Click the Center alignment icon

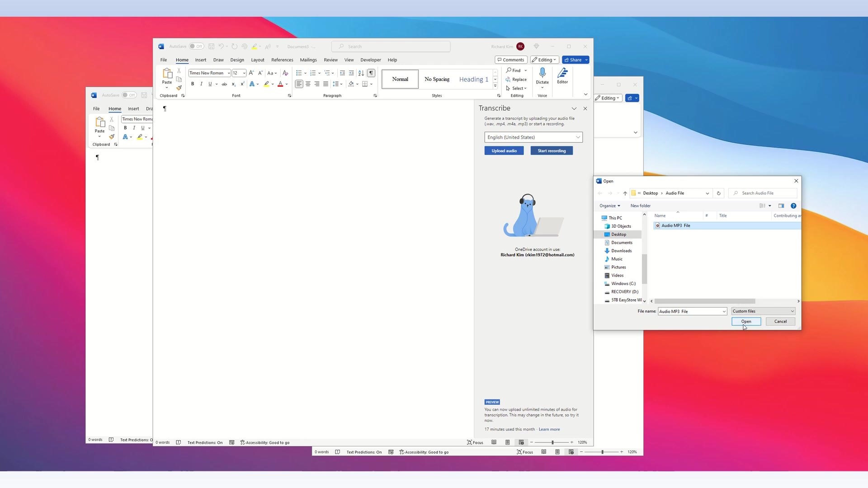(308, 84)
